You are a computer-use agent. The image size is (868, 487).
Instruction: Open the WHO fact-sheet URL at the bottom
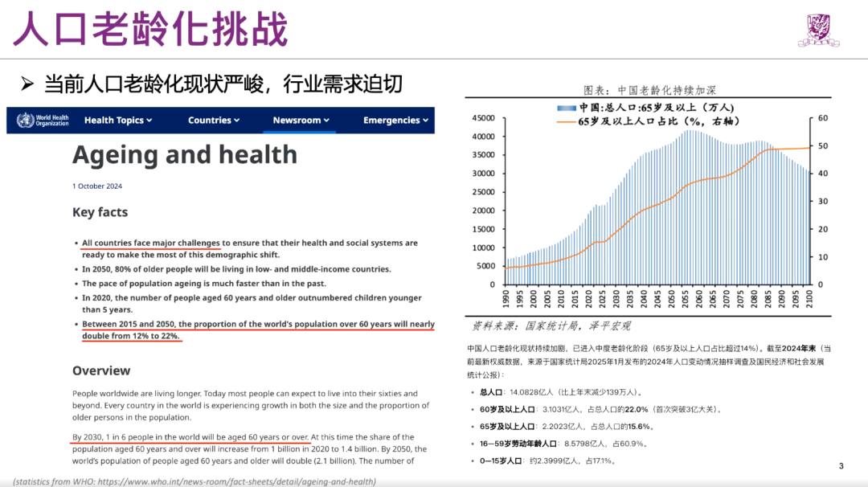[194, 481]
